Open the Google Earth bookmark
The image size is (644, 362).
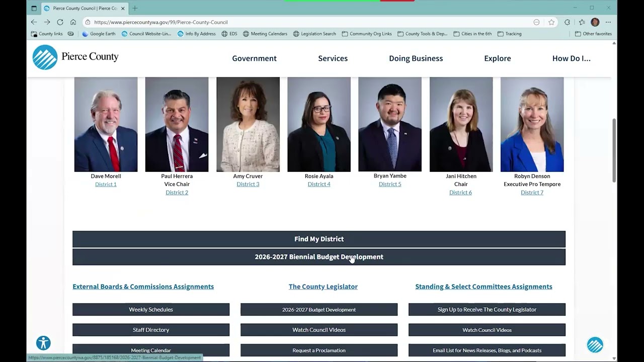coord(99,34)
